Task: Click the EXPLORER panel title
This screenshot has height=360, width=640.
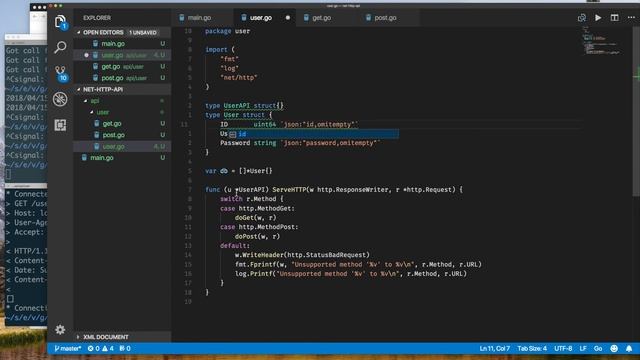Action: point(97,18)
